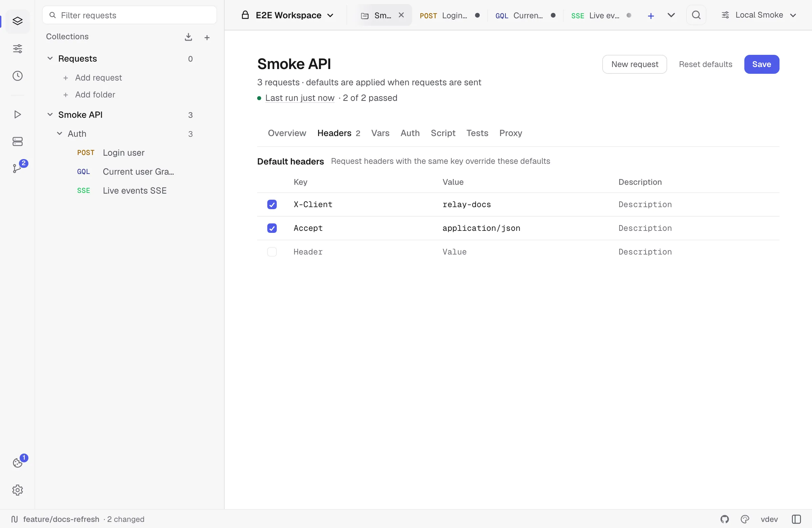Open the tab list chevron dropdown
The width and height of the screenshot is (812, 528).
(x=671, y=15)
